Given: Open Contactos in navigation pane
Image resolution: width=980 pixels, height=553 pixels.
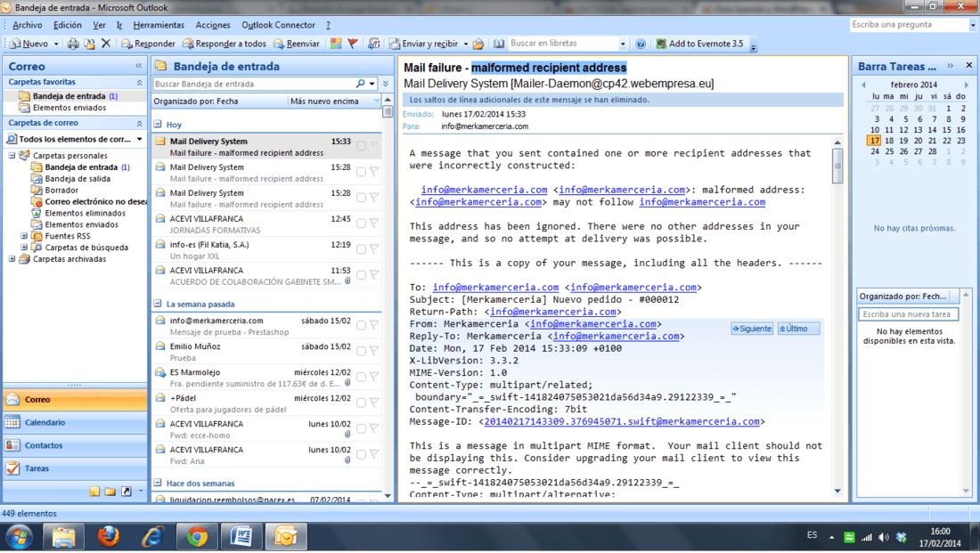Looking at the screenshot, I should coord(75,445).
